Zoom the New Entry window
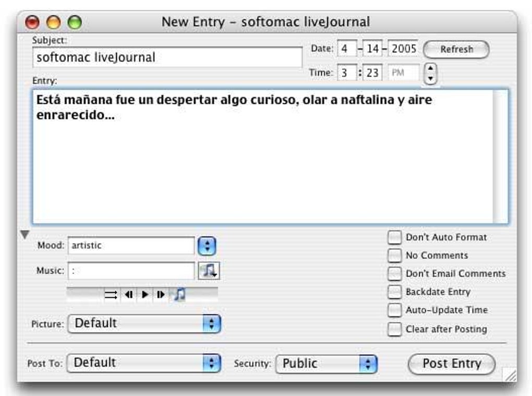Screen dimensions: 532x396 click(x=75, y=22)
